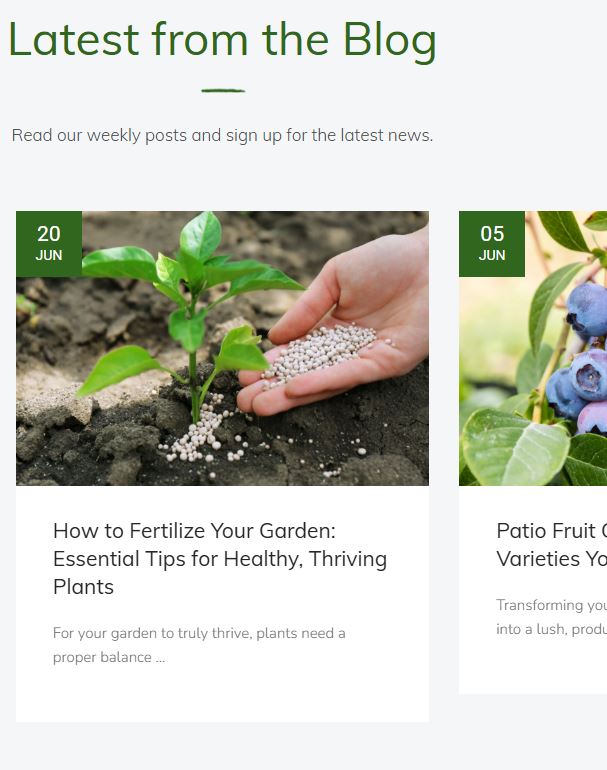Click the number 05 in the date badge
This screenshot has width=607, height=770.
(x=492, y=234)
